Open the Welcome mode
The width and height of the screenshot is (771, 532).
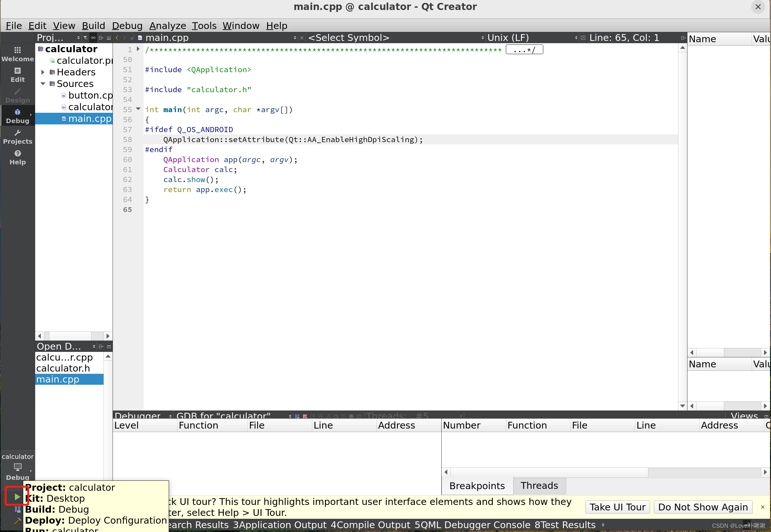coord(18,54)
